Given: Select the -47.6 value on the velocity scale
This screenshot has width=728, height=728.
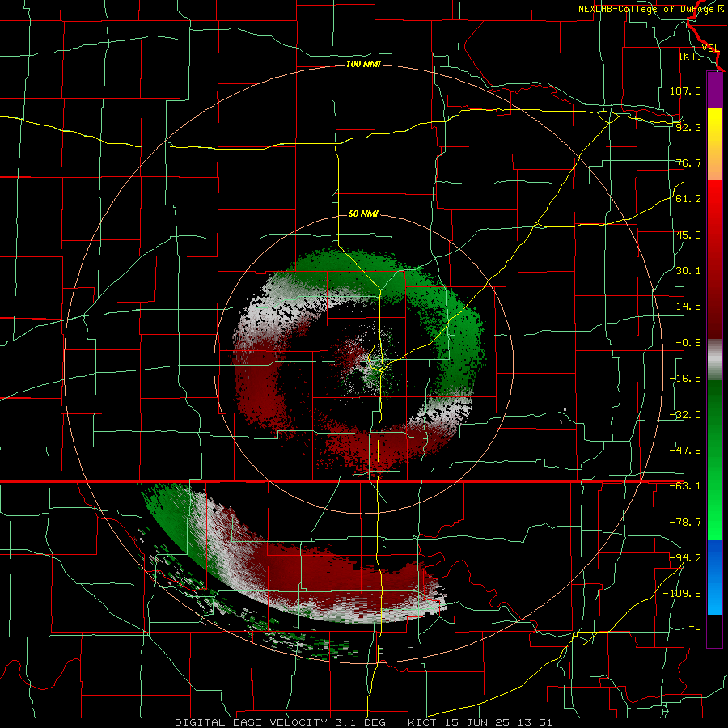Looking at the screenshot, I should pyautogui.click(x=685, y=451).
